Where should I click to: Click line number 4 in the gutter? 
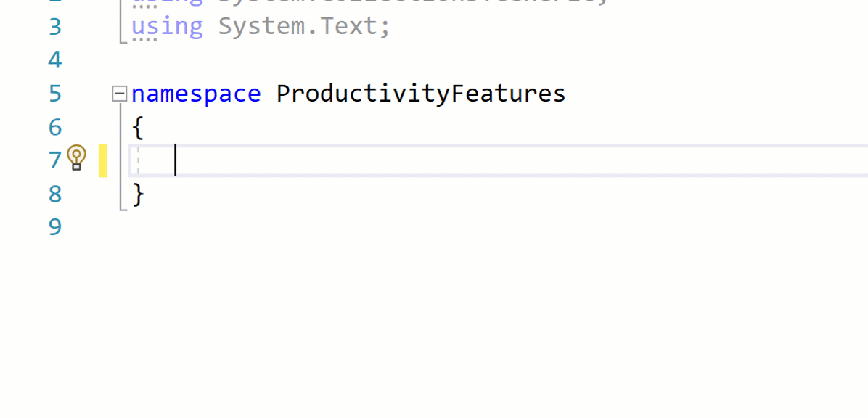point(55,60)
